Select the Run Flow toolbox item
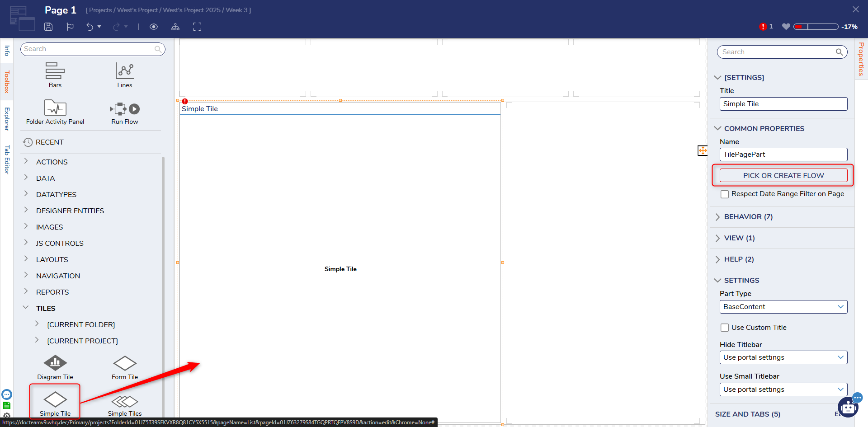The height and width of the screenshot is (427, 868). pyautogui.click(x=125, y=113)
